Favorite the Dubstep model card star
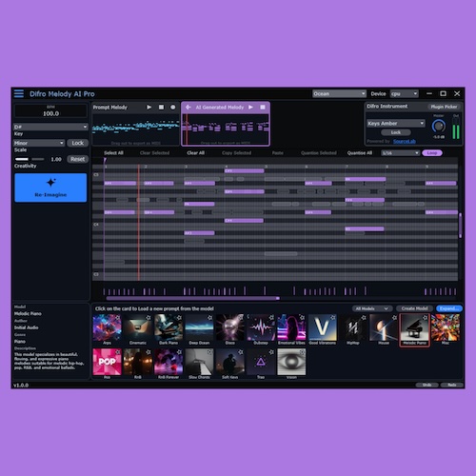The height and width of the screenshot is (476, 476). tap(271, 317)
